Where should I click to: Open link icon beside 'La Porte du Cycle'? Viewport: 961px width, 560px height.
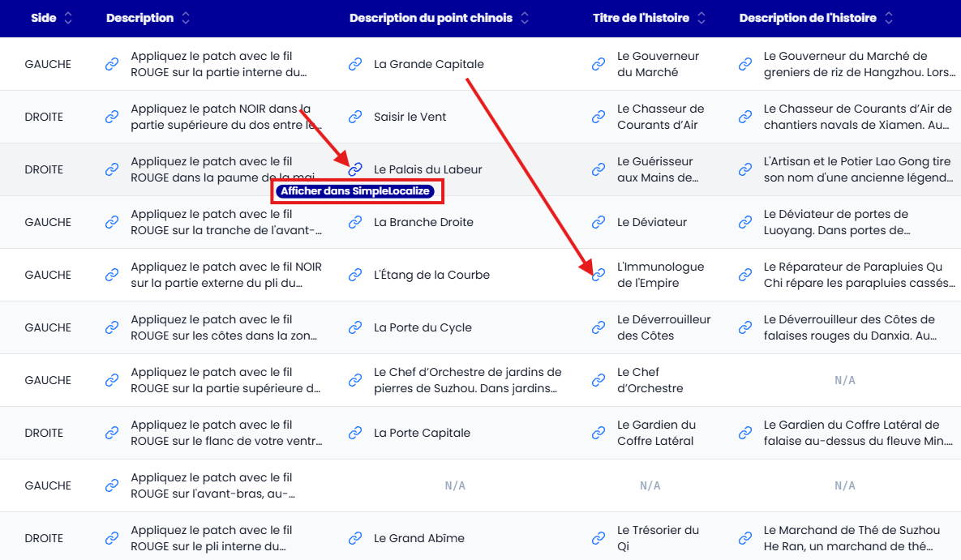[355, 327]
